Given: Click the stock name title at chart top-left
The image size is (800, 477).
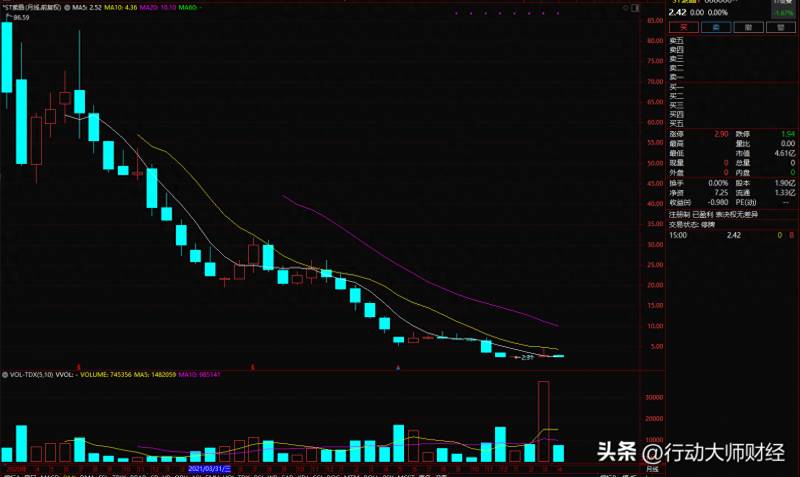Looking at the screenshot, I should pyautogui.click(x=32, y=8).
